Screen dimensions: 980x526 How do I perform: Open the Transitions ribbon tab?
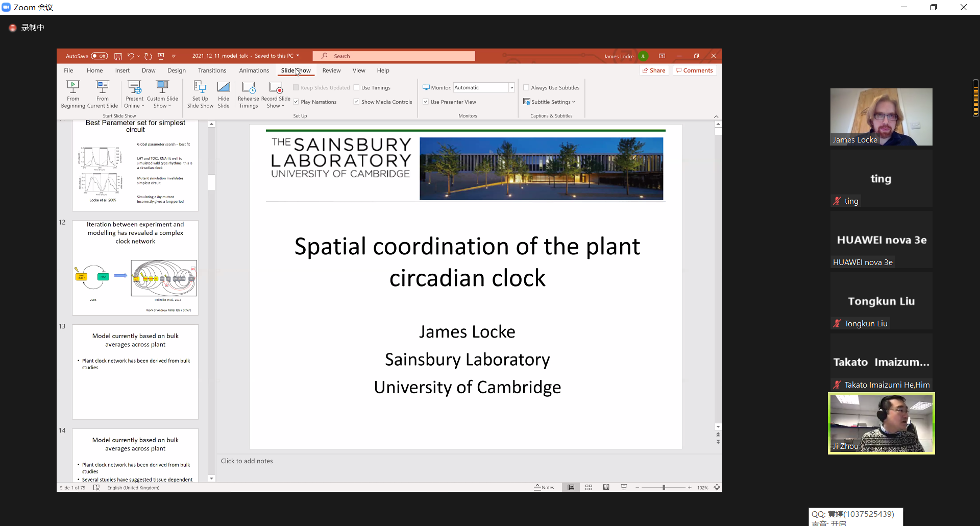(212, 70)
